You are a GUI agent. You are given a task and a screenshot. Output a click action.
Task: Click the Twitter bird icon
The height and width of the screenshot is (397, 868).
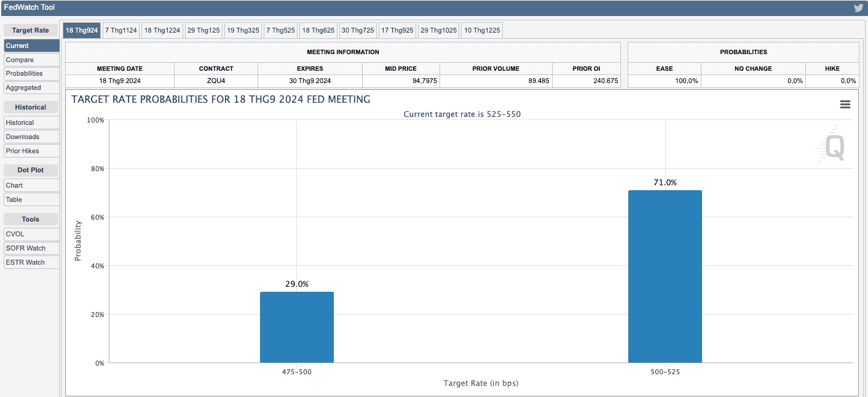coord(858,8)
